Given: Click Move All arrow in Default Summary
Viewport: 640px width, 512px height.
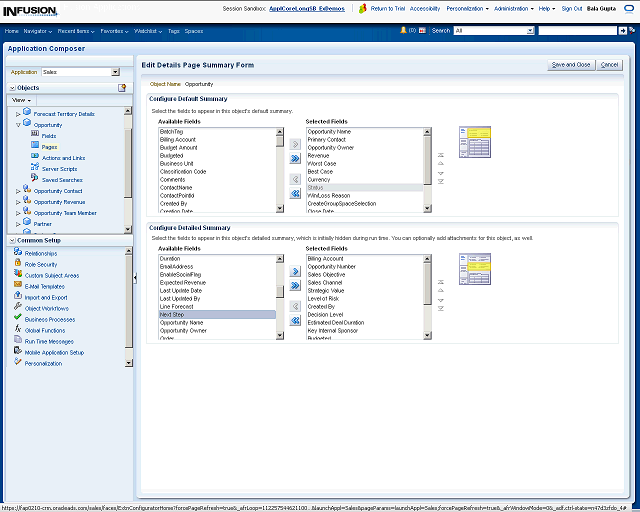Looking at the screenshot, I should coord(295,159).
